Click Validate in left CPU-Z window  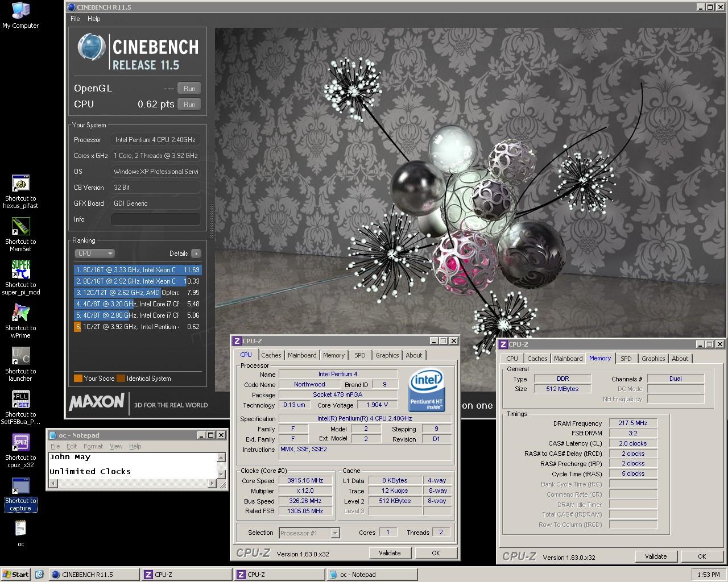pos(390,553)
